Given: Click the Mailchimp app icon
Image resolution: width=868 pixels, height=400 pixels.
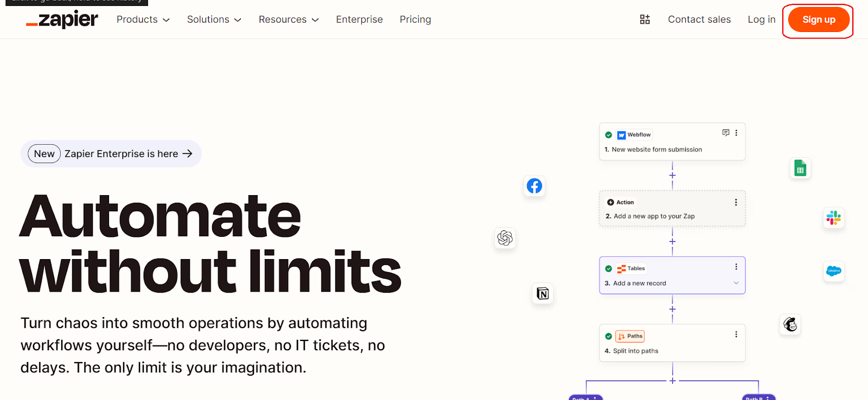Looking at the screenshot, I should pyautogui.click(x=790, y=325).
